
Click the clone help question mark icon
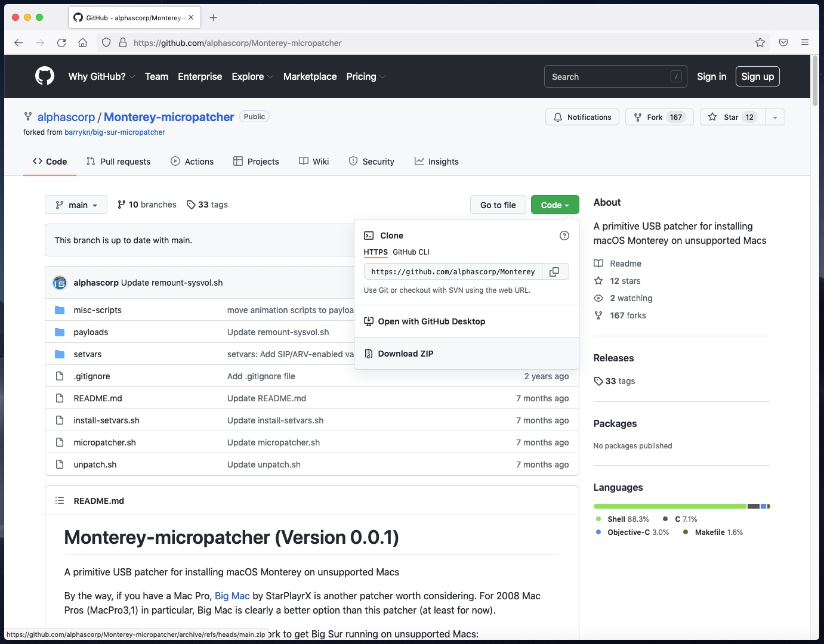click(x=564, y=236)
